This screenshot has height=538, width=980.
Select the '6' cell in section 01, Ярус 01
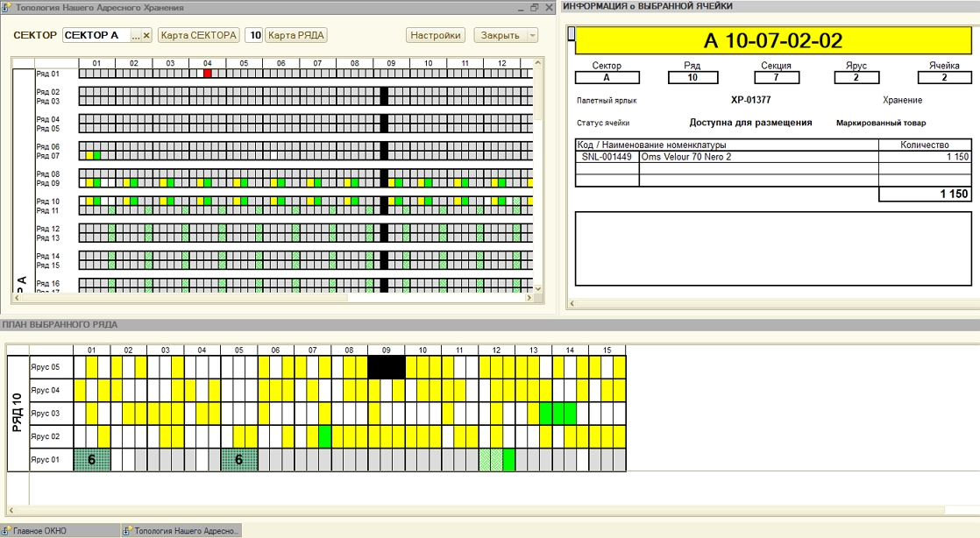coord(92,459)
